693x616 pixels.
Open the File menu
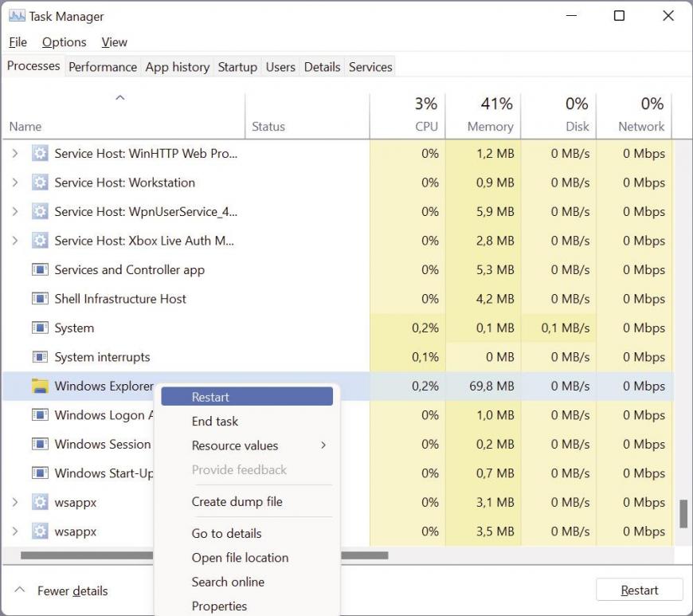click(x=18, y=42)
